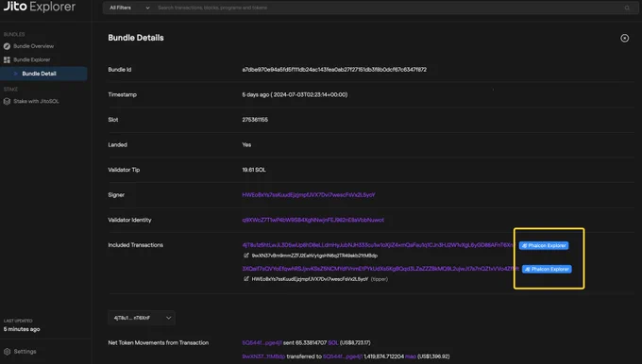Click the Bundle Explorer grid icon
This screenshot has height=364, width=642.
tap(7, 59)
